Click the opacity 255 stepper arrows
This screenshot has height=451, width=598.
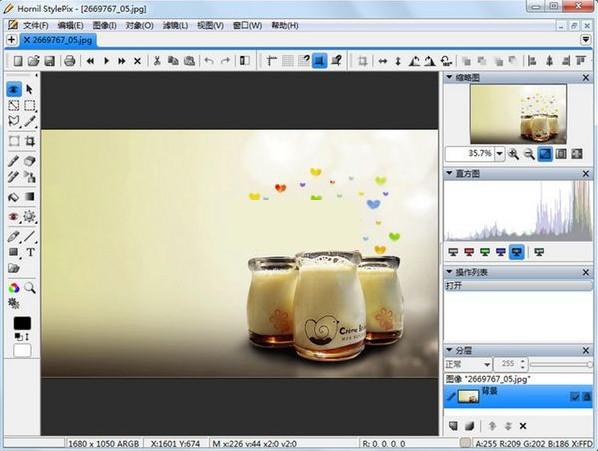[x=522, y=364]
